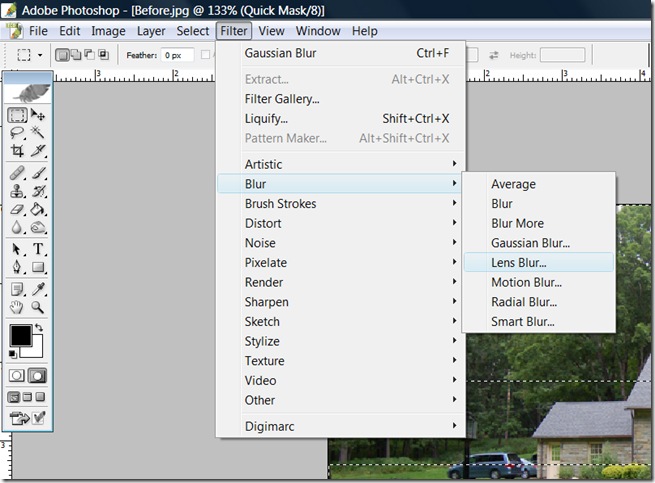Open the Layer menu

tap(151, 31)
